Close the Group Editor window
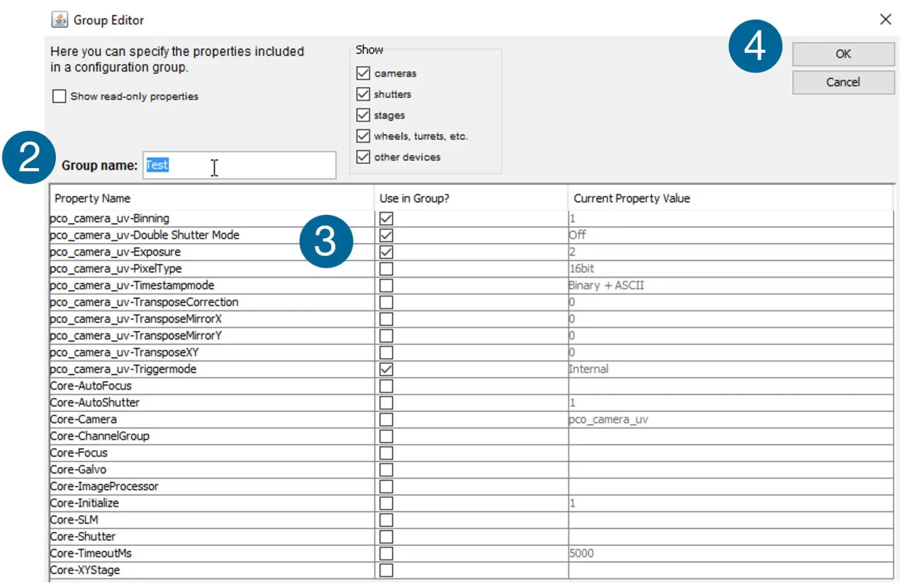Viewport: 903px width, 588px height. [x=886, y=20]
